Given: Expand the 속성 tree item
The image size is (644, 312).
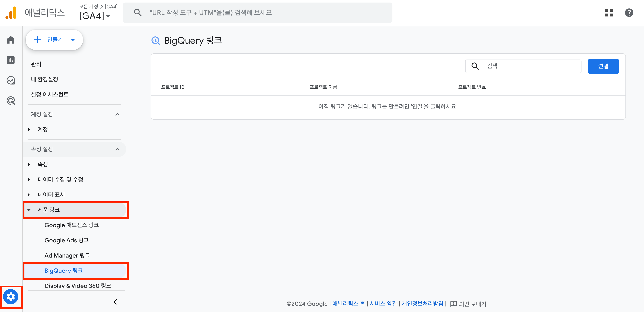Looking at the screenshot, I should [x=29, y=164].
